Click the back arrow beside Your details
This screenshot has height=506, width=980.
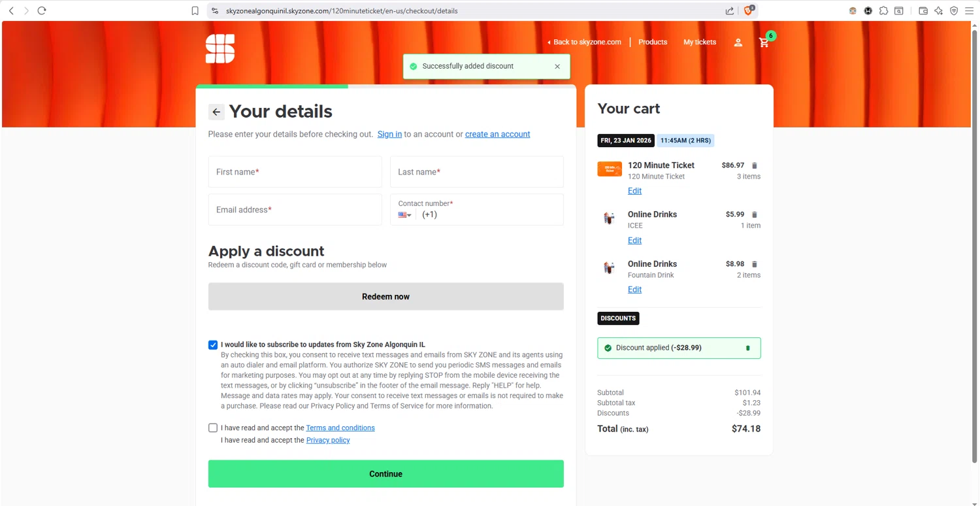(216, 112)
